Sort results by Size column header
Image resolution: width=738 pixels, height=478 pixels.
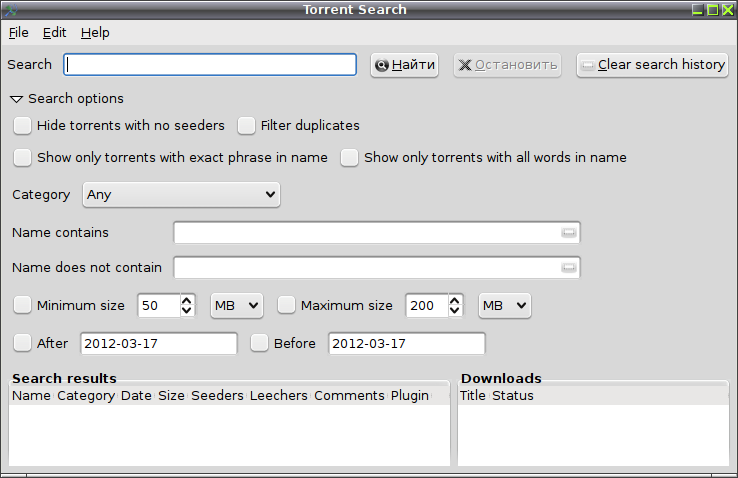pyautogui.click(x=171, y=396)
